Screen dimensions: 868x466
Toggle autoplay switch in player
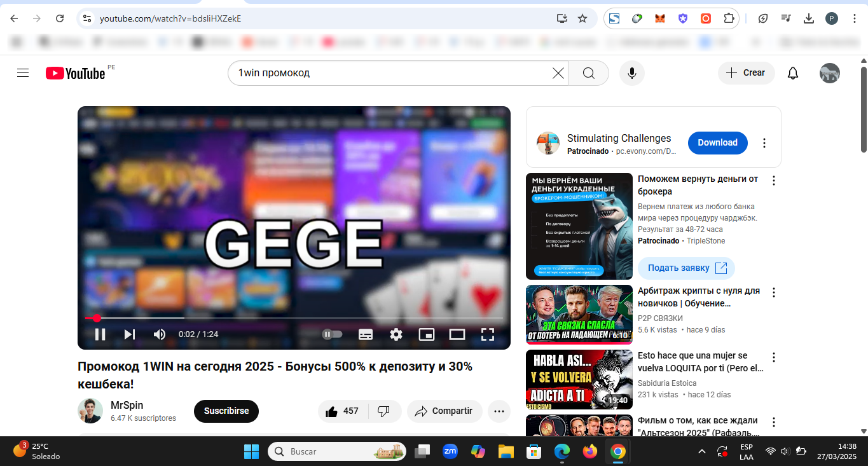(x=332, y=334)
